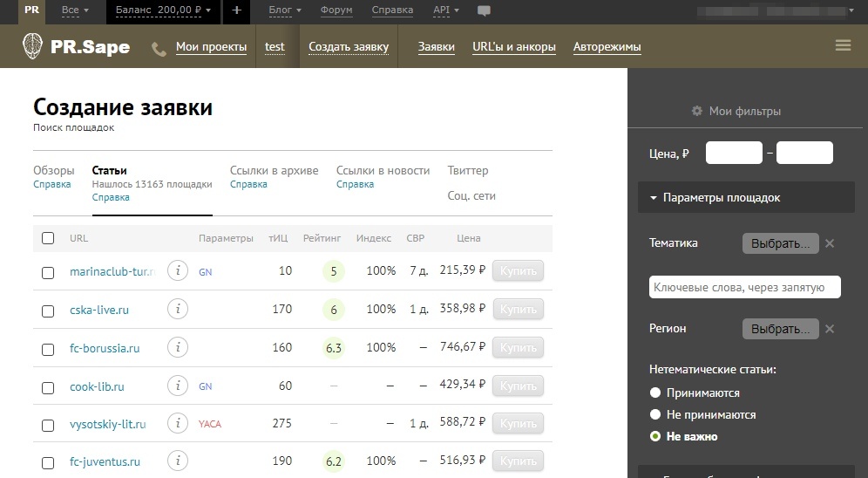Viewport: 868px width, 478px height.
Task: Switch to the Ссылки в архиве tab
Action: pos(274,171)
